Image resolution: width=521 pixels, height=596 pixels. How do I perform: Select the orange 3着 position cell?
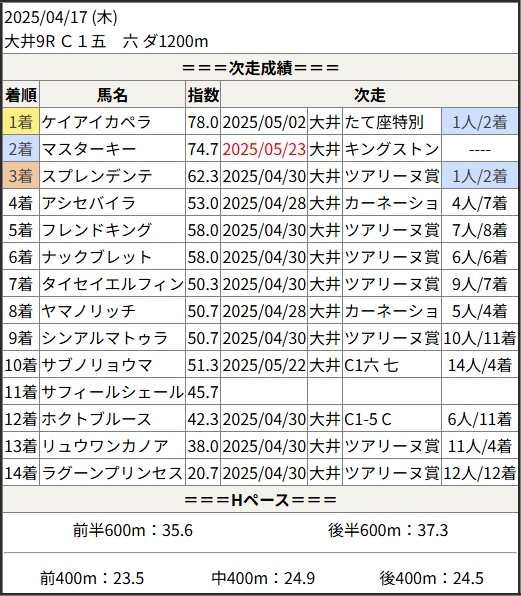[21, 176]
